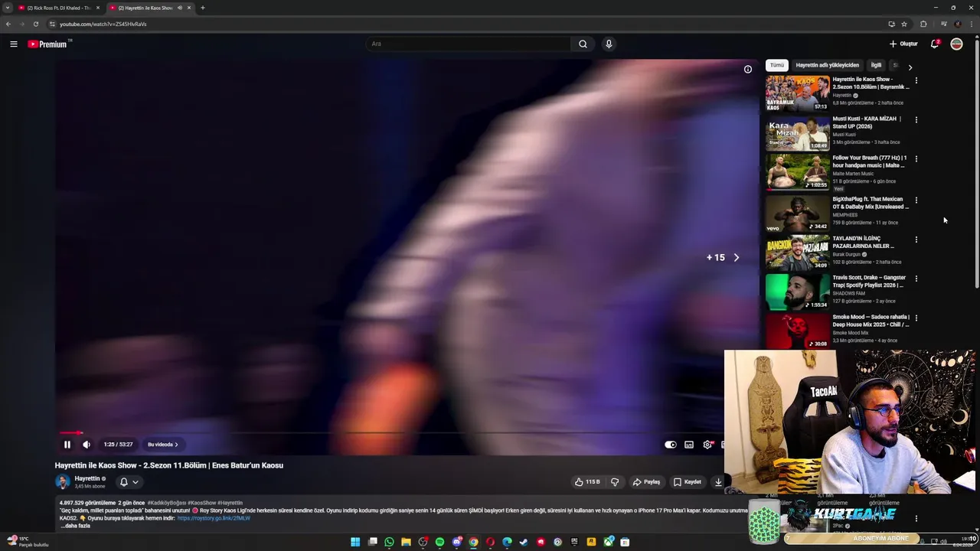Open the video info card icon
This screenshot has height=551, width=980.
point(748,70)
